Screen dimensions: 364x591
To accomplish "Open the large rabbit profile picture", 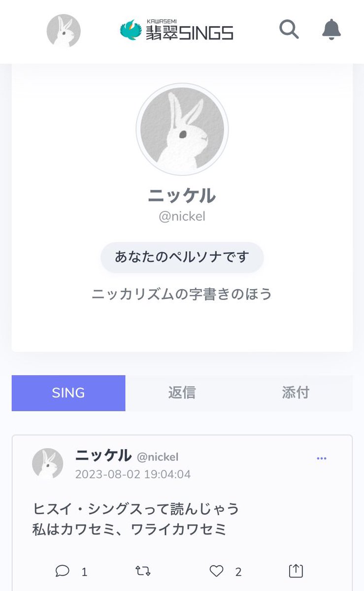I will (x=182, y=130).
